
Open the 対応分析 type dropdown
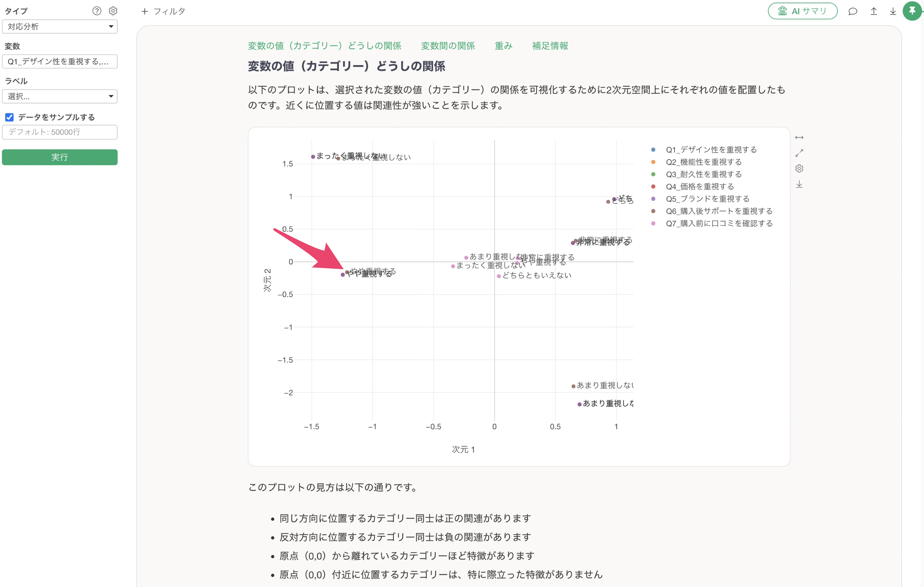click(60, 27)
